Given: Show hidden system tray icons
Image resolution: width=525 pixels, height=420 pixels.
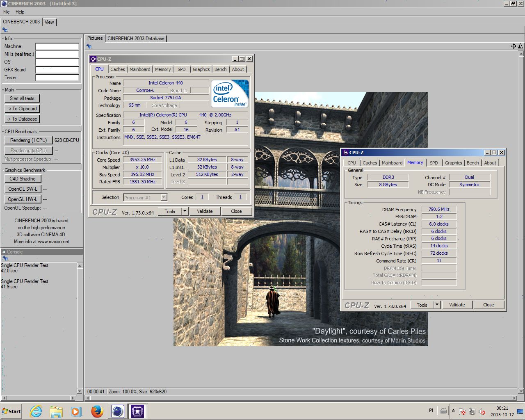Looking at the screenshot, I should point(453,411).
